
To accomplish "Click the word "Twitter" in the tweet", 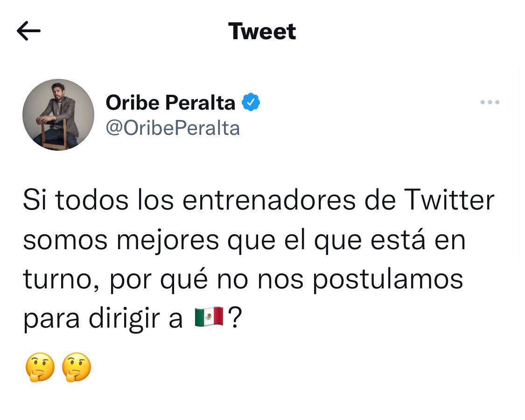I will point(449,201).
